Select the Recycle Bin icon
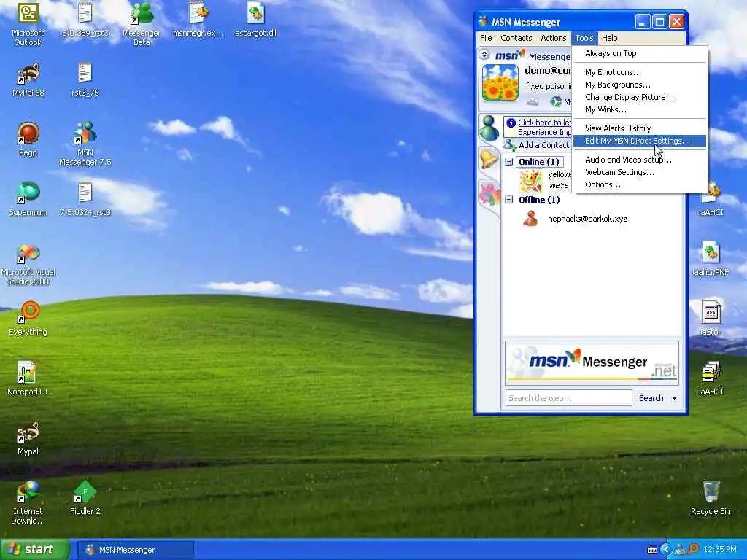 [711, 498]
